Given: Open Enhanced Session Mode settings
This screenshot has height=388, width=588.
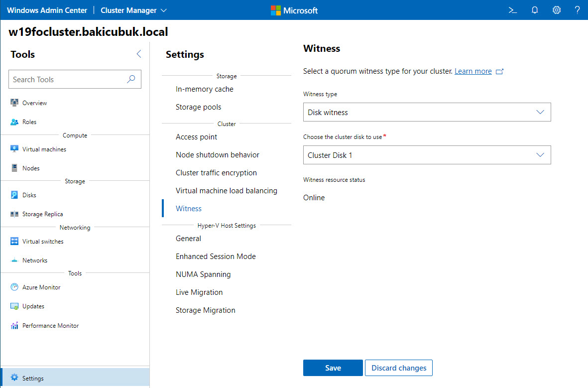Looking at the screenshot, I should pyautogui.click(x=216, y=257).
